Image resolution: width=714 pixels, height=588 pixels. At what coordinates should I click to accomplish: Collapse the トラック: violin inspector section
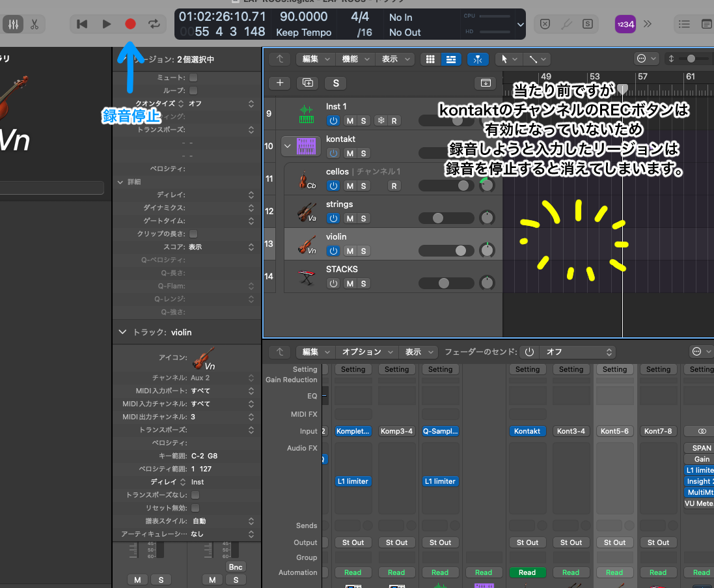122,332
